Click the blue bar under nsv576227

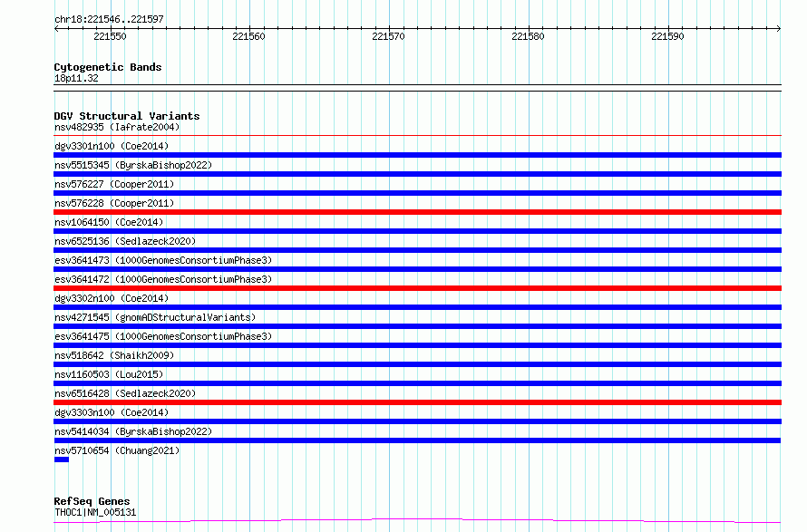coord(417,193)
